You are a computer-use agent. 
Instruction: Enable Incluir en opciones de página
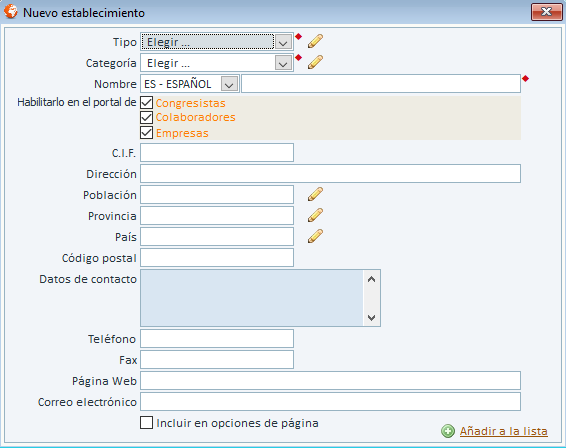click(146, 423)
